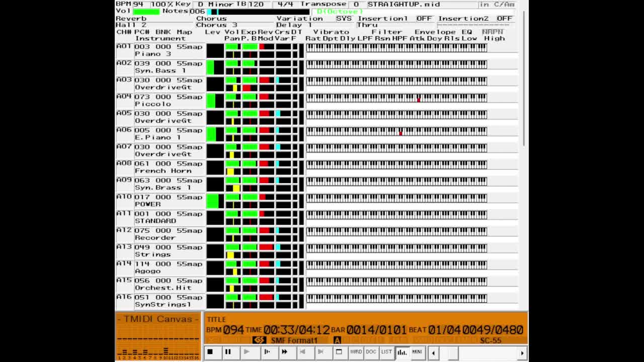Click the SMF Format1 logo icon
This screenshot has height=362, width=644.
click(x=259, y=340)
